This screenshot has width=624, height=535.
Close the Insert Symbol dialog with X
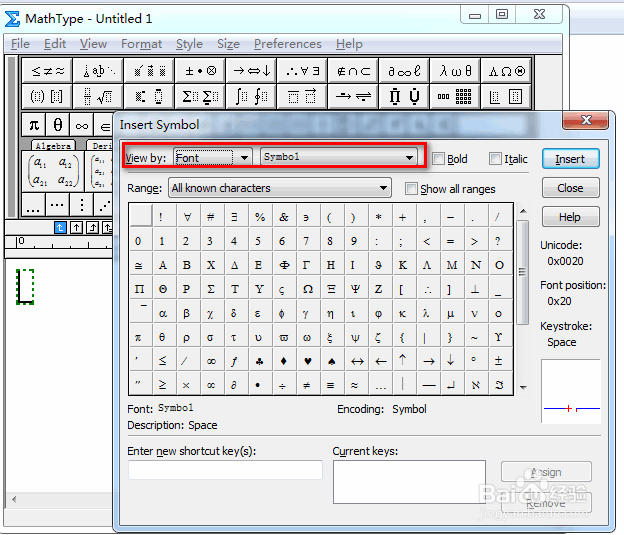[585, 120]
